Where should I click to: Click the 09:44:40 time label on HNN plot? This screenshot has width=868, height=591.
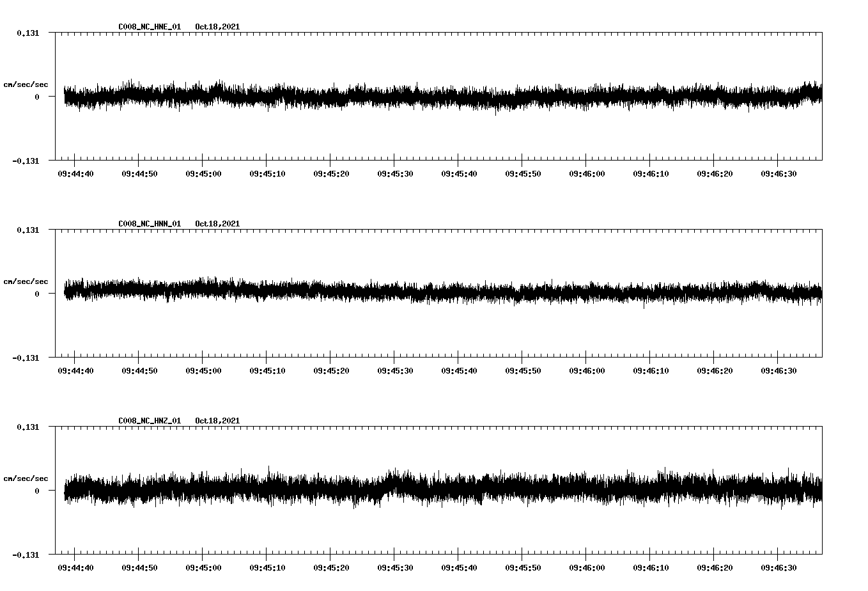pos(75,371)
